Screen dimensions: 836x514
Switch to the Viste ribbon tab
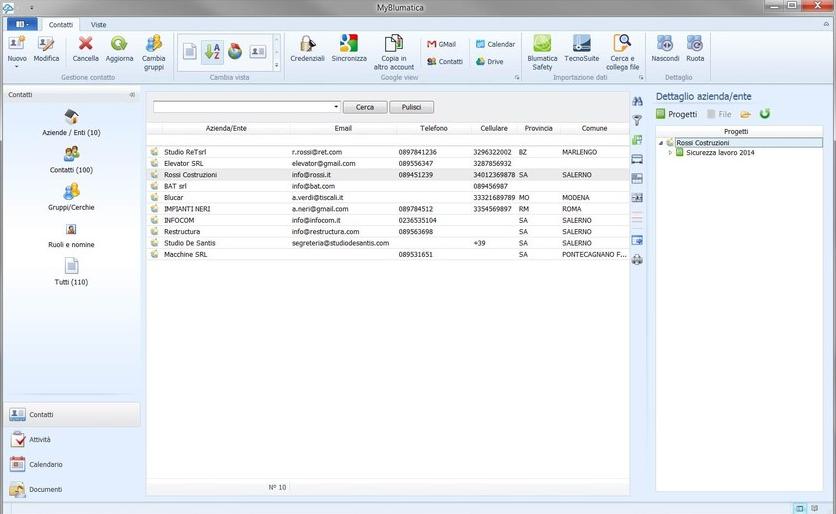click(99, 24)
